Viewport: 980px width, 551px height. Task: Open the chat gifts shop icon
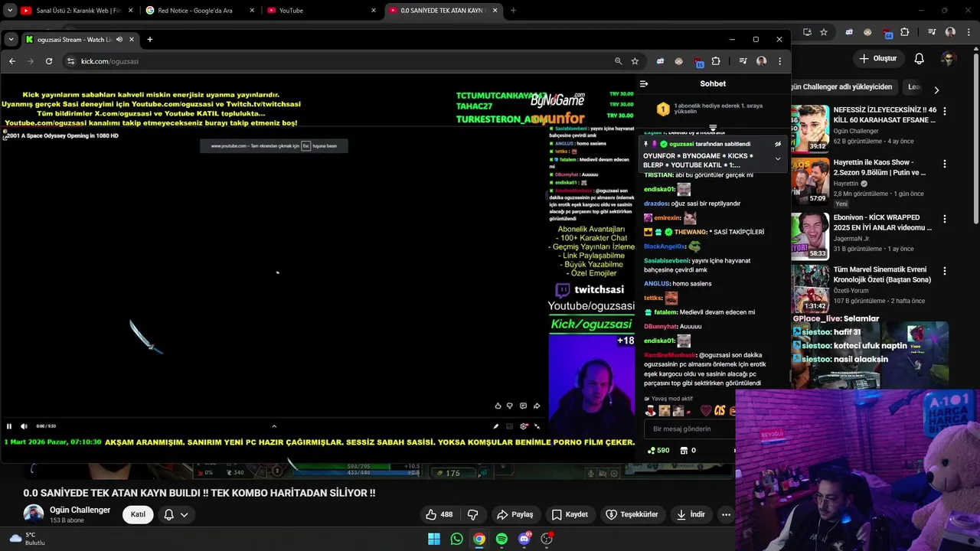(x=684, y=450)
